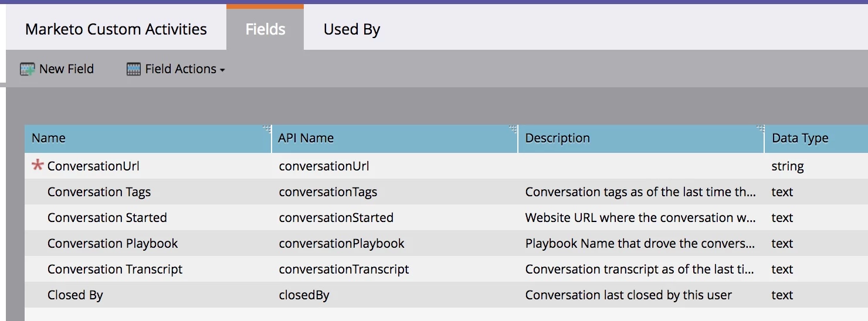Click the 'text' data type of Conversation Transcript
Image resolution: width=868 pixels, height=321 pixels.
click(782, 269)
